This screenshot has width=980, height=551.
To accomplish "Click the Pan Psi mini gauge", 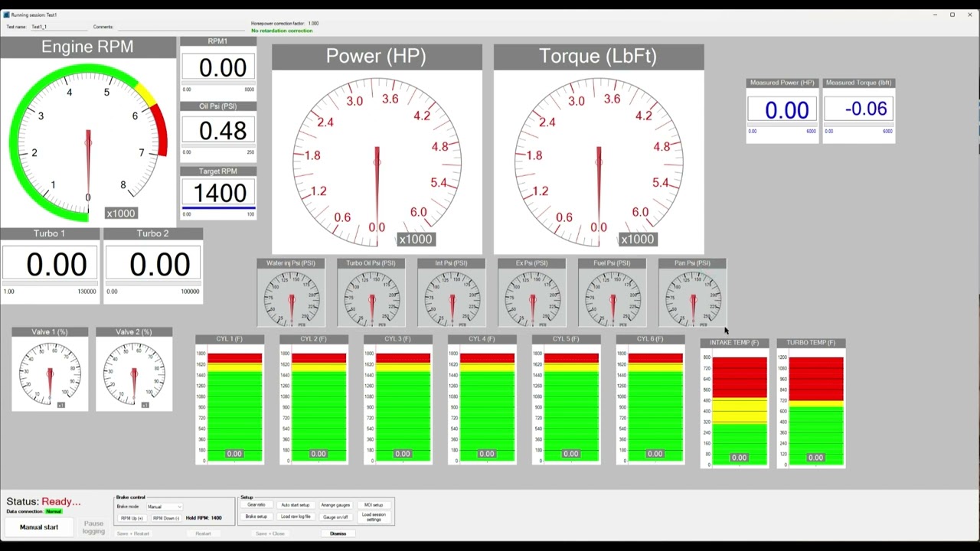I will (x=693, y=298).
